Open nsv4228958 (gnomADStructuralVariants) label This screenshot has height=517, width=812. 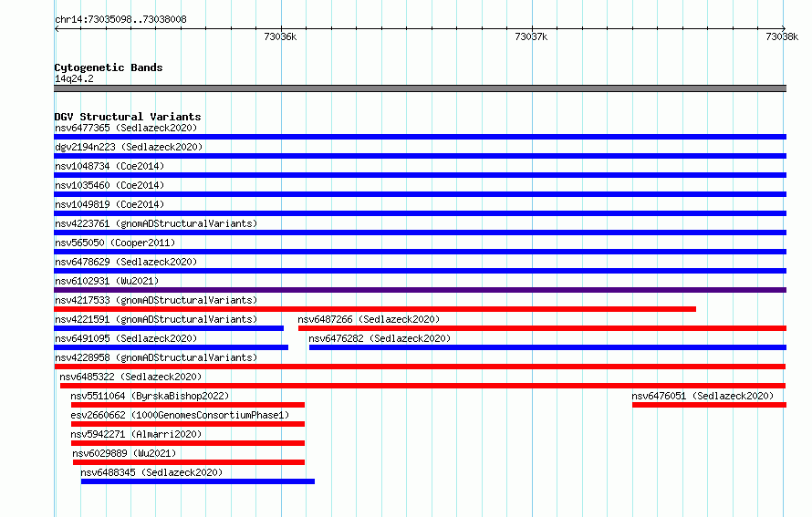(x=156, y=357)
